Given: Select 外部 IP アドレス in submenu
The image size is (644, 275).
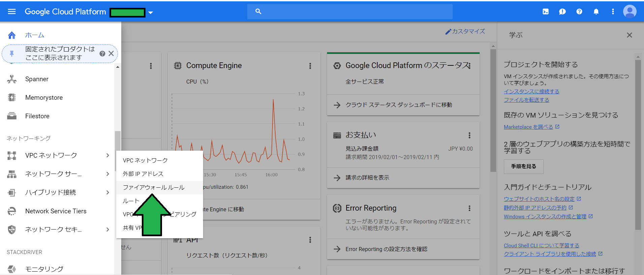Looking at the screenshot, I should pos(143,174).
